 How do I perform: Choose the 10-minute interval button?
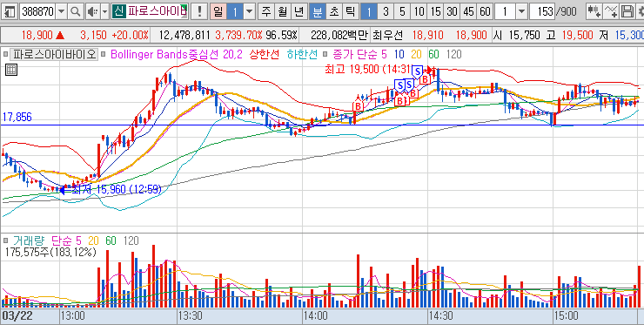[x=419, y=11]
